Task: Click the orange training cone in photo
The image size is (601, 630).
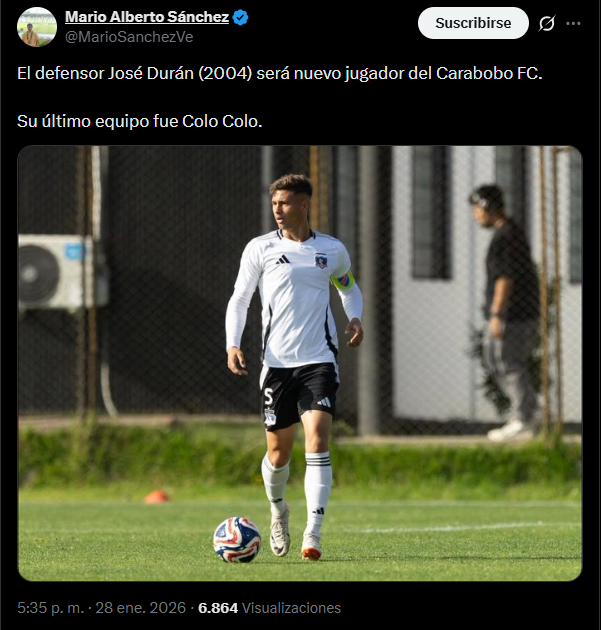Action: pos(157,497)
